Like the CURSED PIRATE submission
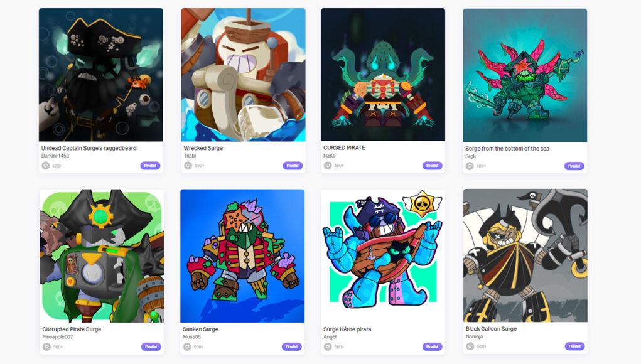The width and height of the screenshot is (641, 364). [328, 166]
